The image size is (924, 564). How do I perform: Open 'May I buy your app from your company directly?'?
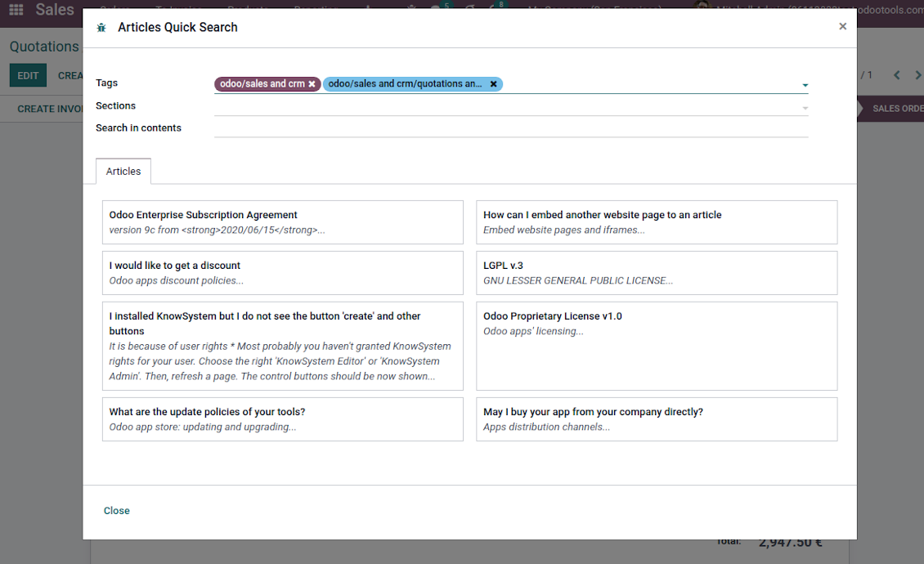657,419
